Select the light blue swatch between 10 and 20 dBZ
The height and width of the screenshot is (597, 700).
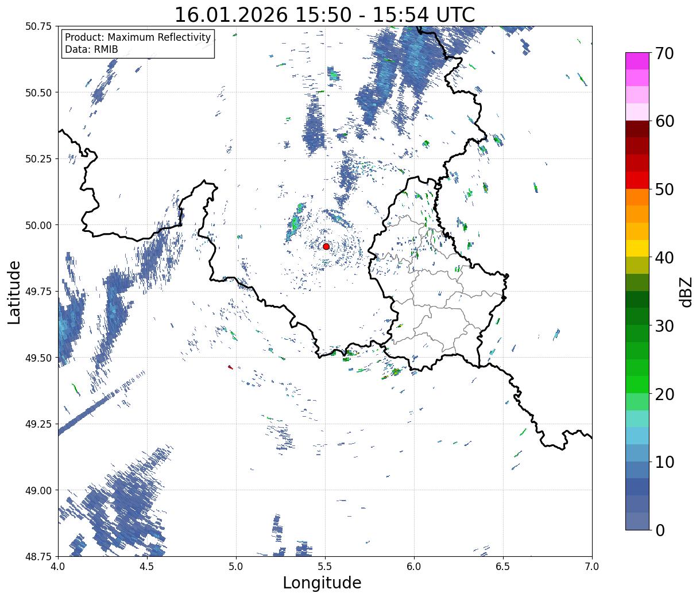tap(637, 436)
